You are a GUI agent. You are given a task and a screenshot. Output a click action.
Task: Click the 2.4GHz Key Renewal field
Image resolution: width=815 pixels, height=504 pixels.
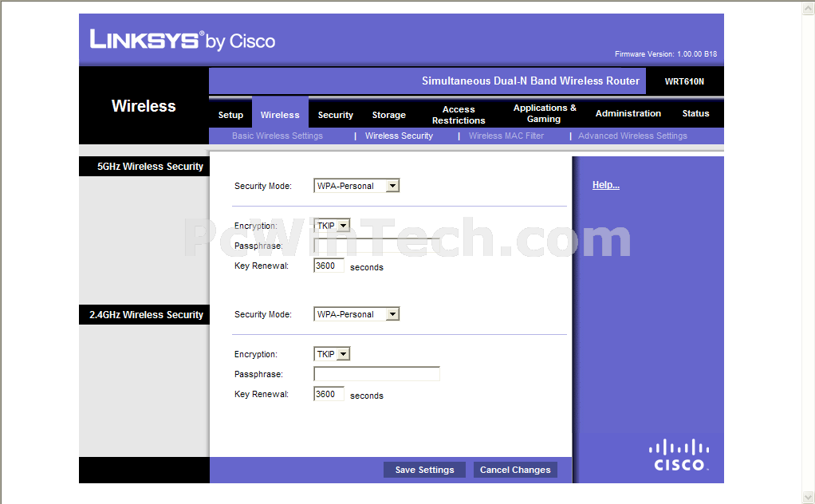pos(329,394)
